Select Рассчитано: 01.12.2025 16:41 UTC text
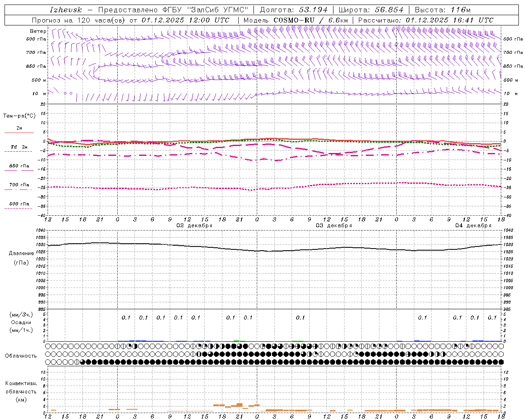 [x=426, y=20]
